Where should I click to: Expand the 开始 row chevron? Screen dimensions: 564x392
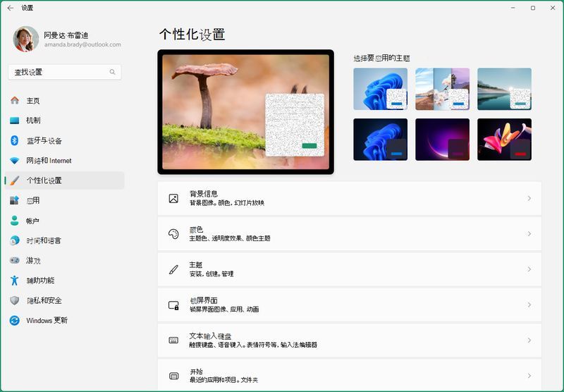click(x=529, y=376)
